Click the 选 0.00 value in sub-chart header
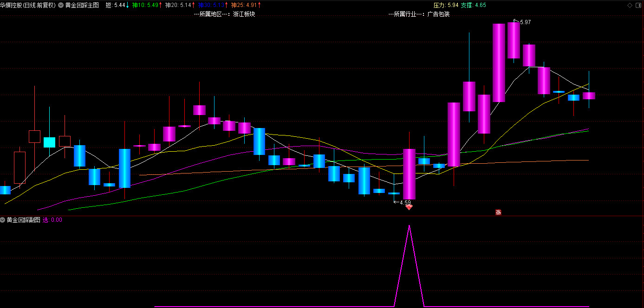The height and width of the screenshot is (308, 644). tap(52, 220)
